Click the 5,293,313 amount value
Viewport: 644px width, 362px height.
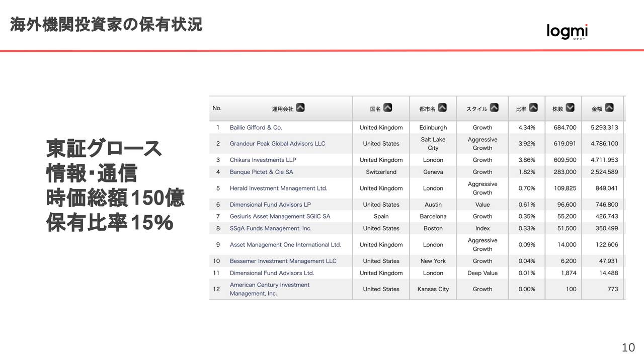click(604, 128)
